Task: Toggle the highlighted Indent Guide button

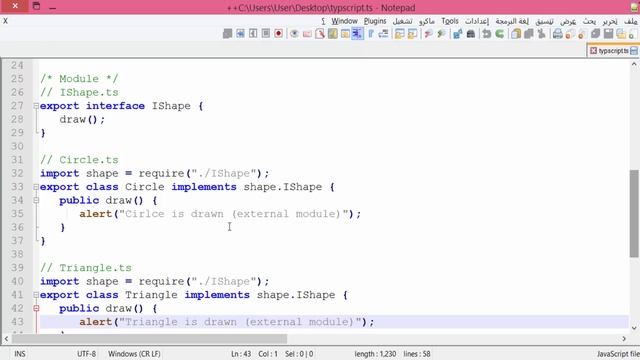Action: [357, 34]
